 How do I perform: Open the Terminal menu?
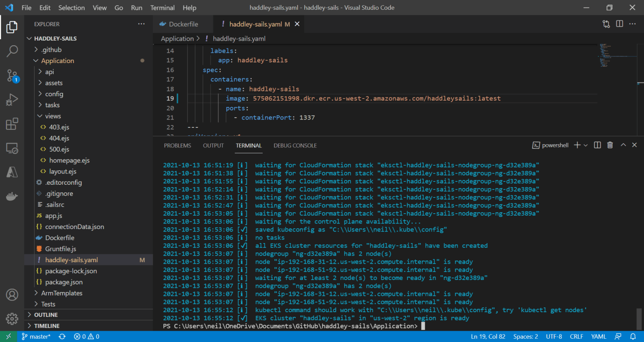162,7
